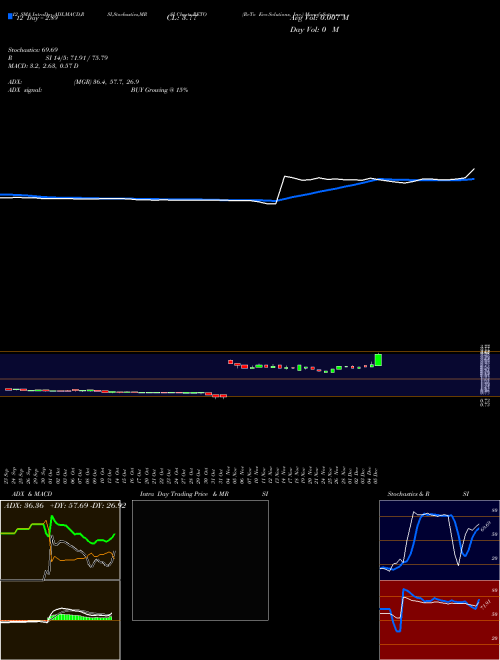500x660 pixels.
Task: Click the 'Stochastics & R' panel title
Action: pyautogui.click(x=408, y=494)
